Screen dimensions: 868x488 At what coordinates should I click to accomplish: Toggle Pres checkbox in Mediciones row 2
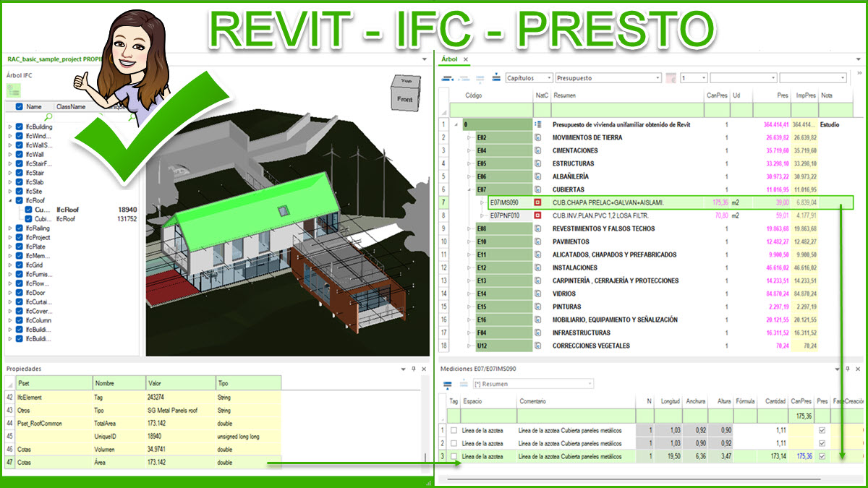tap(822, 443)
